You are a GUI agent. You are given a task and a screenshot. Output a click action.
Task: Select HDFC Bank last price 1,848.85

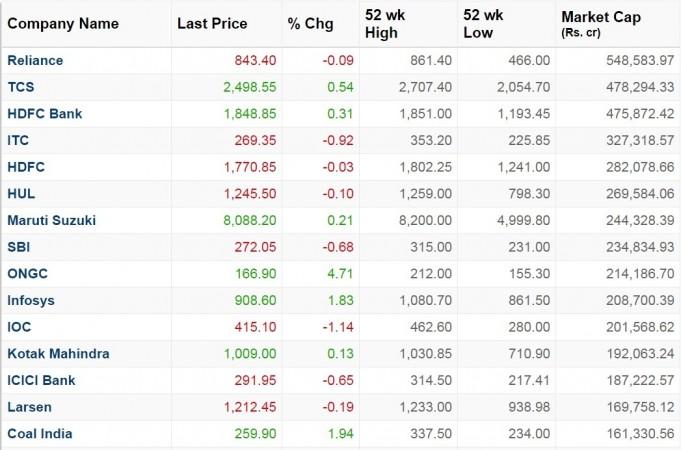tap(250, 114)
